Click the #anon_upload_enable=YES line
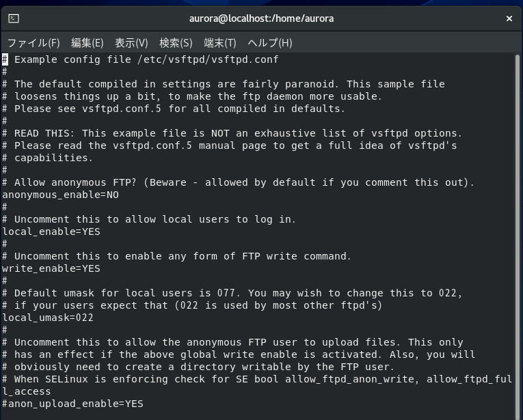Viewport: 523px width, 420px height. [72, 404]
